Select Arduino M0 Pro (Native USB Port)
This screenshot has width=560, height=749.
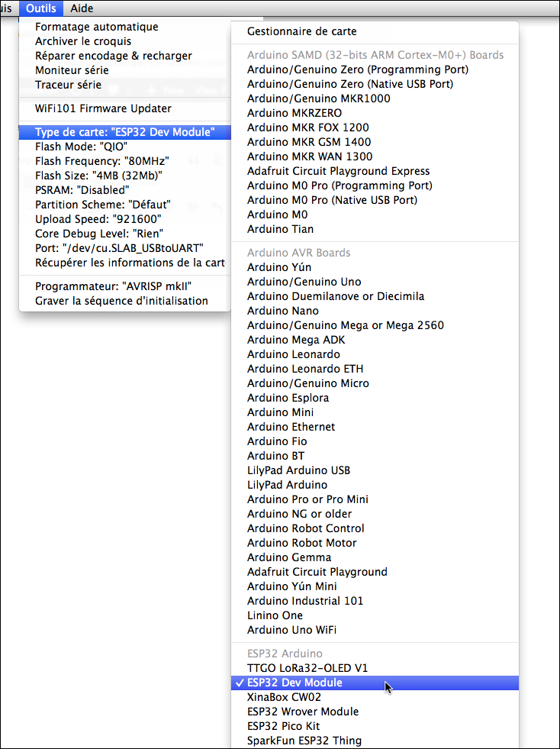[x=375, y=200]
